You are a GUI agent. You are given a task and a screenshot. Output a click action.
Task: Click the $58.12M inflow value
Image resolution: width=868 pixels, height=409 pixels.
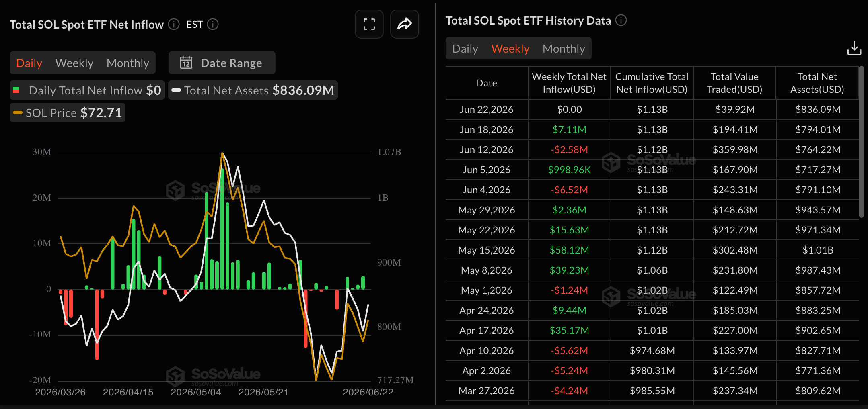(569, 250)
